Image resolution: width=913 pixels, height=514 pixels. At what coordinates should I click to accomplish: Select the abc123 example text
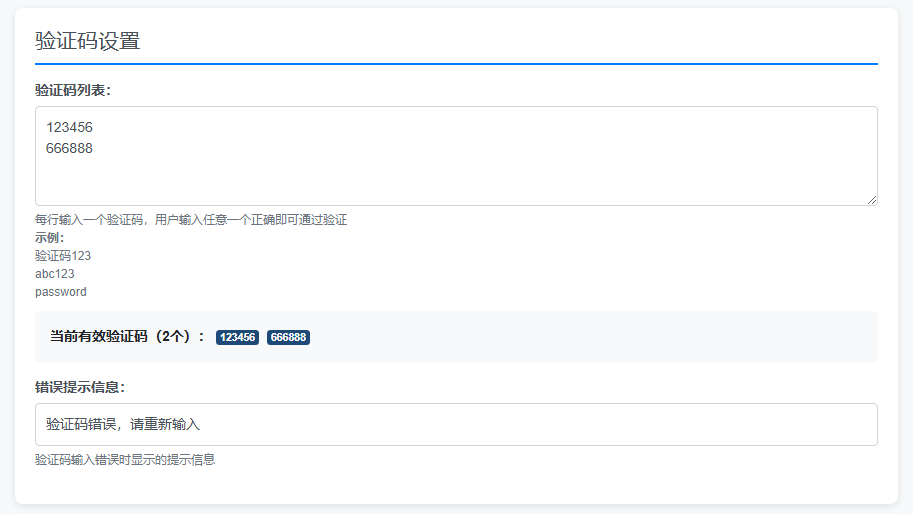coord(55,274)
